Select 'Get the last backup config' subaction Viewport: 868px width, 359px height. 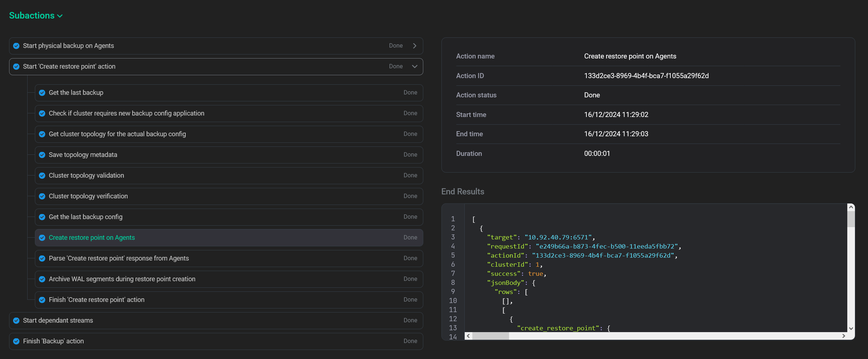[229, 217]
